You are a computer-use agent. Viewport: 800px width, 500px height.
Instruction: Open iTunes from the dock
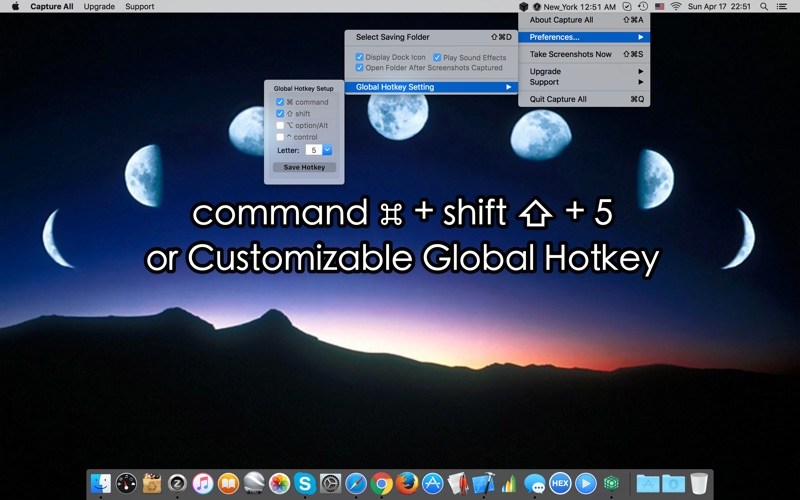(x=203, y=484)
